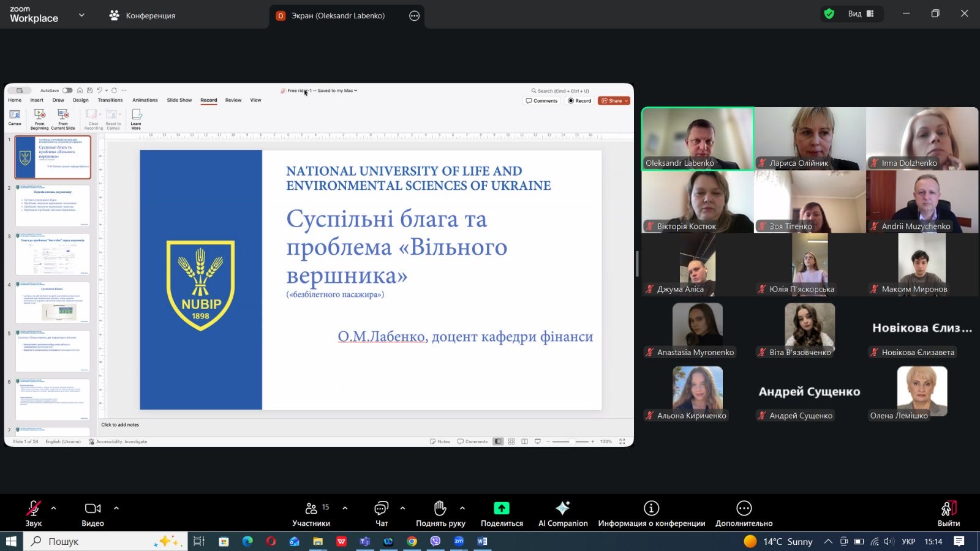
Task: Expand video options arrow next to Видео
Action: (116, 508)
